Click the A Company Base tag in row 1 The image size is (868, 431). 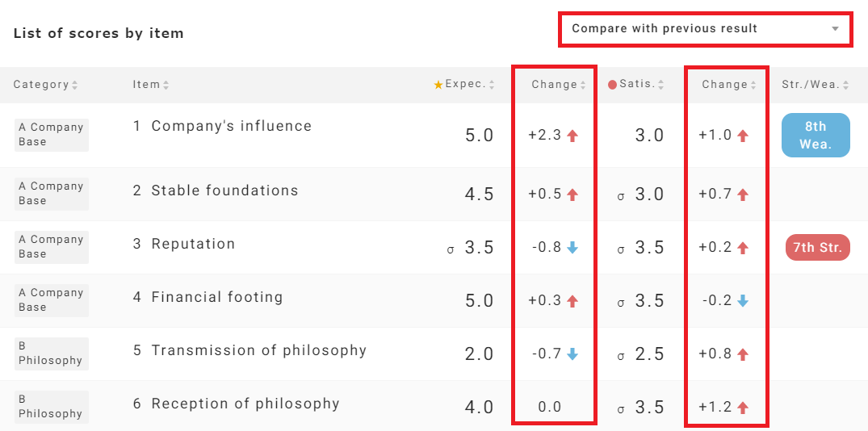pyautogui.click(x=51, y=135)
